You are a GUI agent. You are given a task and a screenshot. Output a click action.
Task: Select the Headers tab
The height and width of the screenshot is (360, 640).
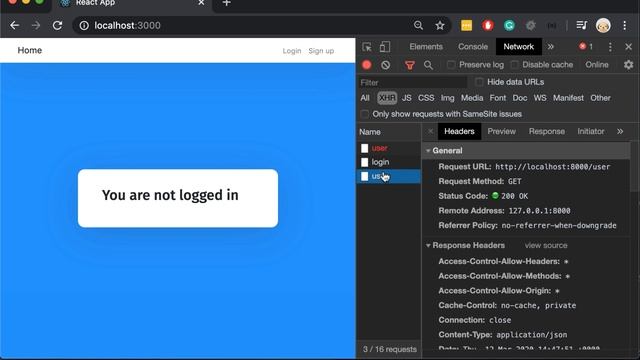[459, 131]
